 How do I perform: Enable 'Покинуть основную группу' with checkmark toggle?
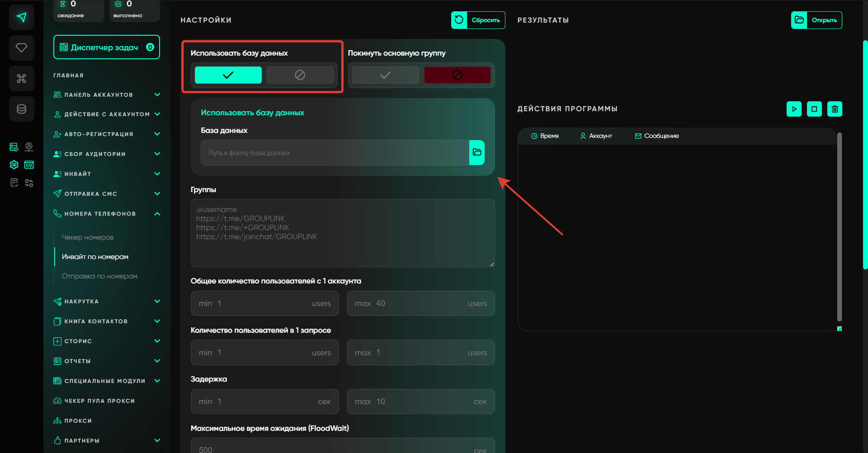point(385,75)
